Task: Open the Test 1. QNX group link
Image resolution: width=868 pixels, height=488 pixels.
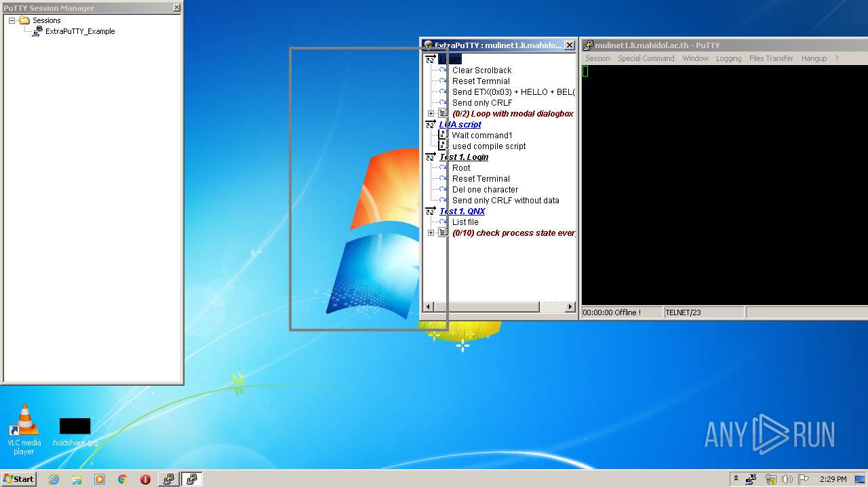Action: coord(462,211)
